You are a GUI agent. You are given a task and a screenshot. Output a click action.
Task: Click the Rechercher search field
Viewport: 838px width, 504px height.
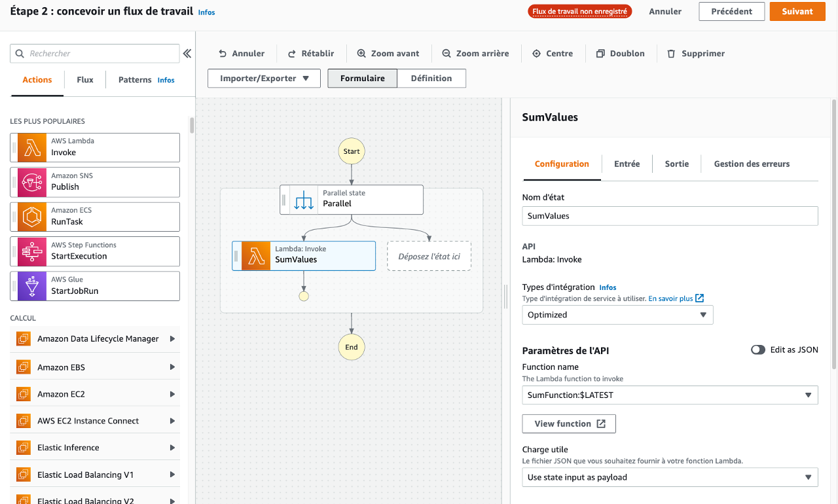[95, 54]
